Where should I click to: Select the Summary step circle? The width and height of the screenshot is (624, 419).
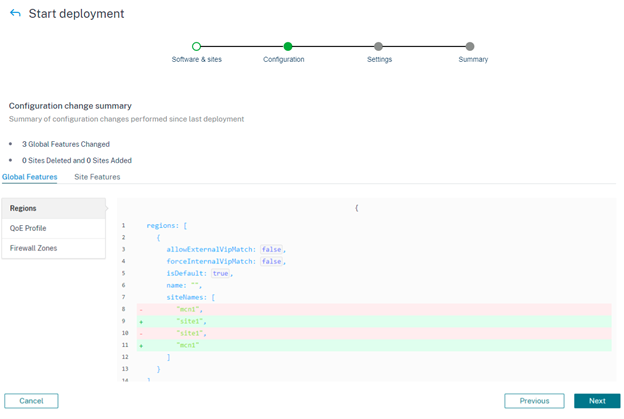click(470, 46)
